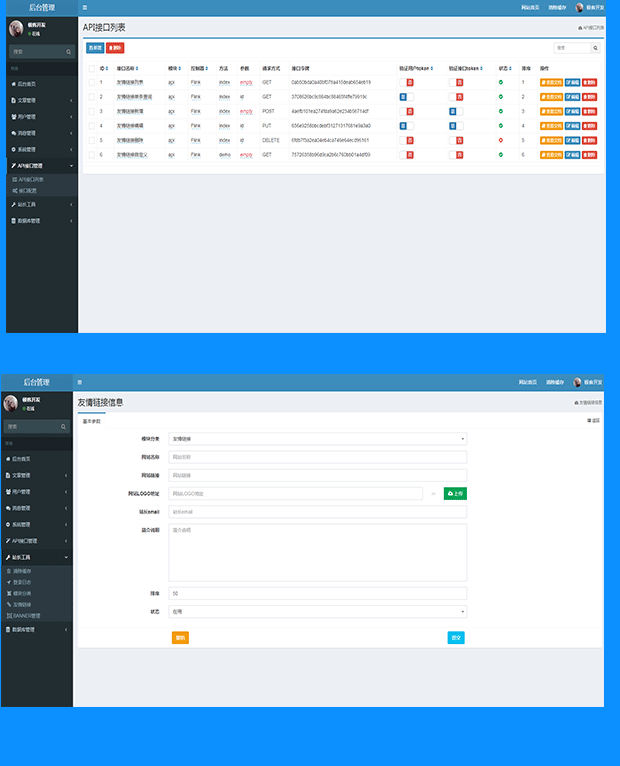This screenshot has height=766, width=620.
Task: Click orange reset button below form
Action: (180, 638)
